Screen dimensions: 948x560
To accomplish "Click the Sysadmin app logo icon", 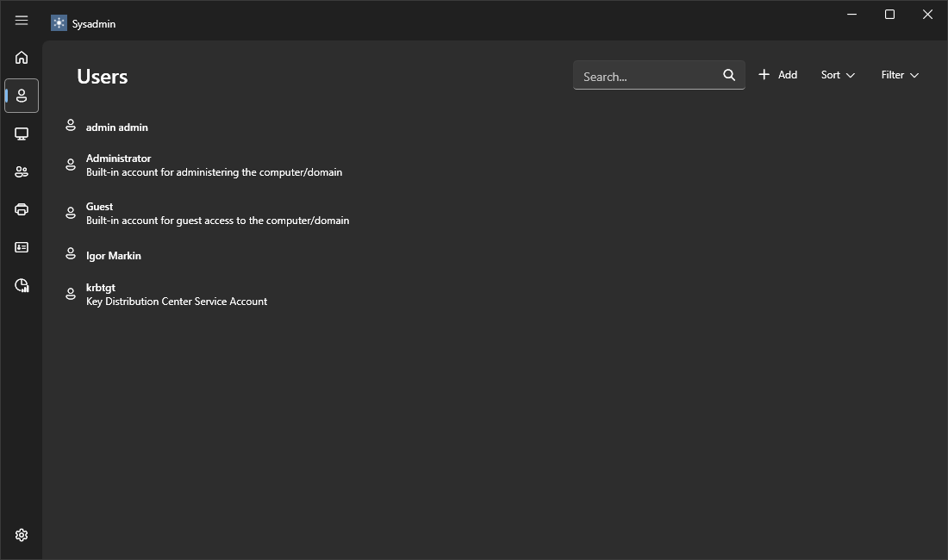I will pos(59,23).
